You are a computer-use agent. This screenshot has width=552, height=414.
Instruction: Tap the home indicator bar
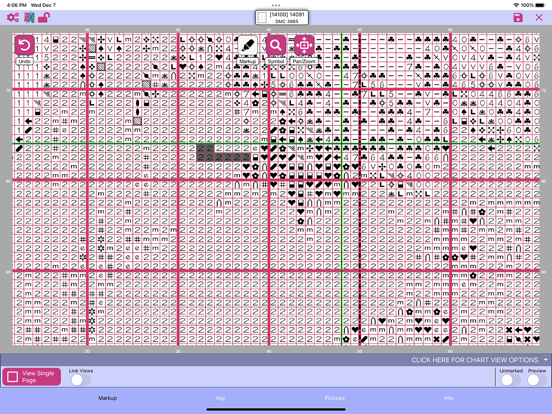(x=276, y=409)
